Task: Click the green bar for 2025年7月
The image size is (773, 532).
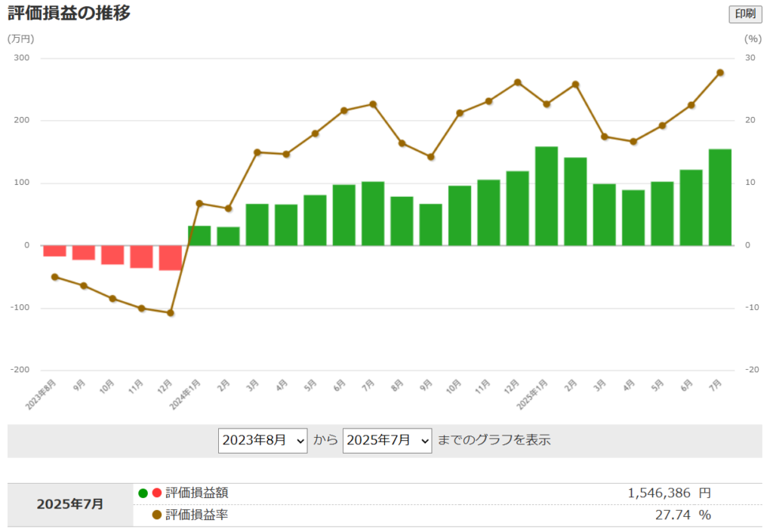Action: pyautogui.click(x=719, y=197)
